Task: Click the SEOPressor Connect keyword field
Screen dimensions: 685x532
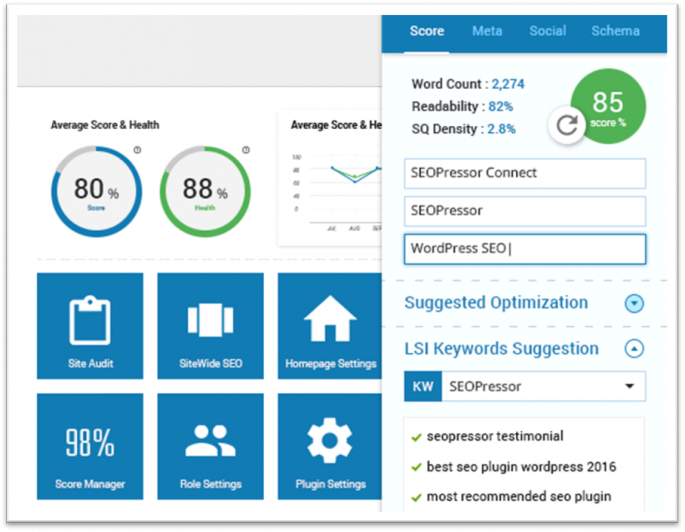Action: 525,173
